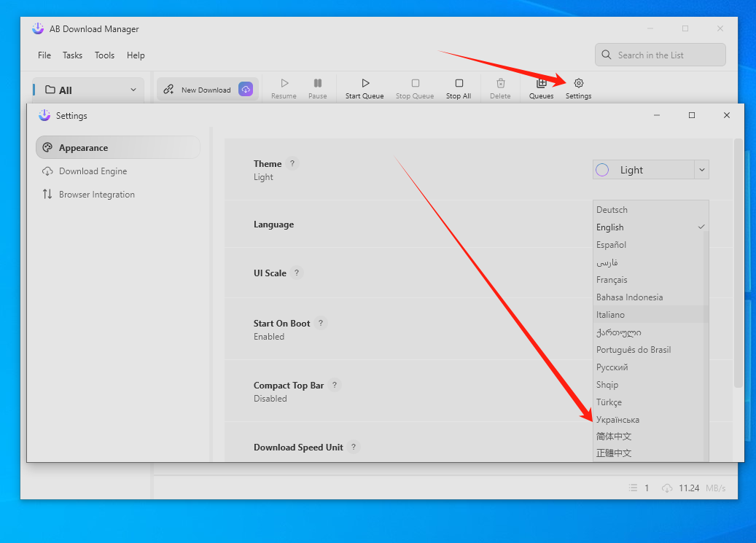
Task: Choose Türkçe from the language list
Action: [648, 402]
